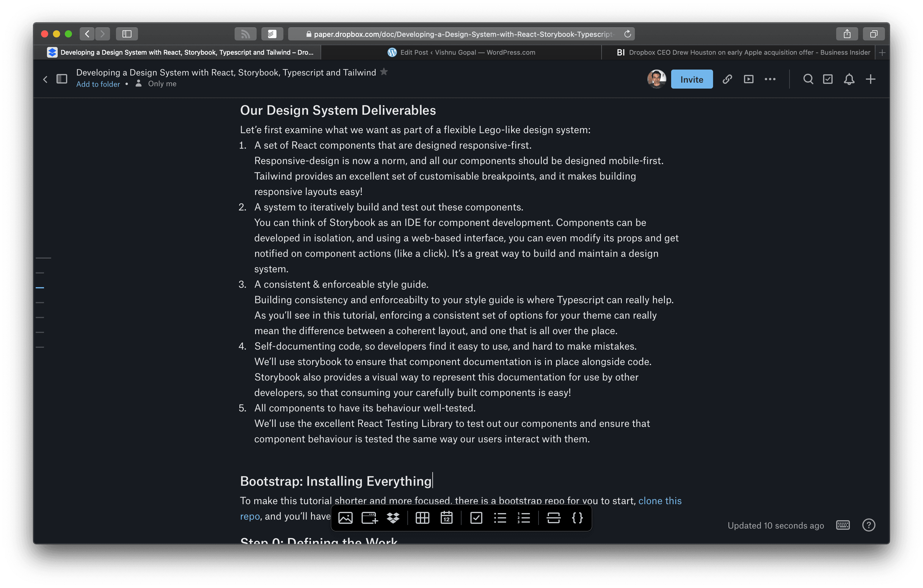Reload the page in Safari
The height and width of the screenshot is (588, 923).
click(x=627, y=34)
